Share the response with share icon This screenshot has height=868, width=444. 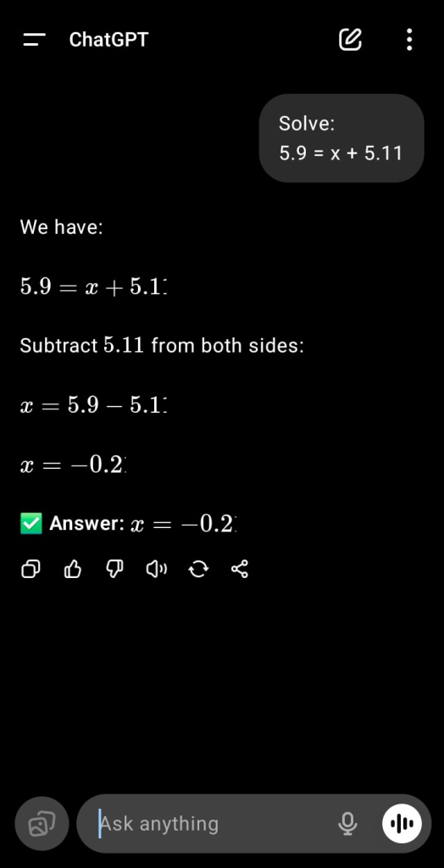click(240, 569)
